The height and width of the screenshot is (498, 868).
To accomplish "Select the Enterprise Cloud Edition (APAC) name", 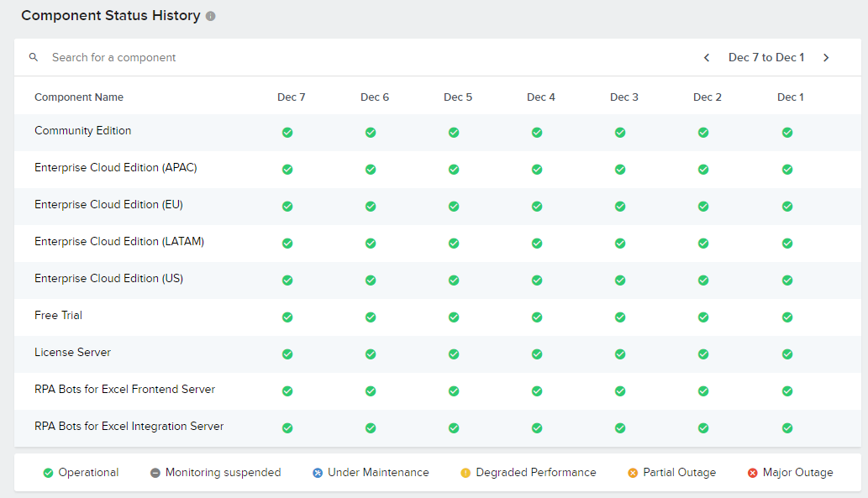I will 116,168.
